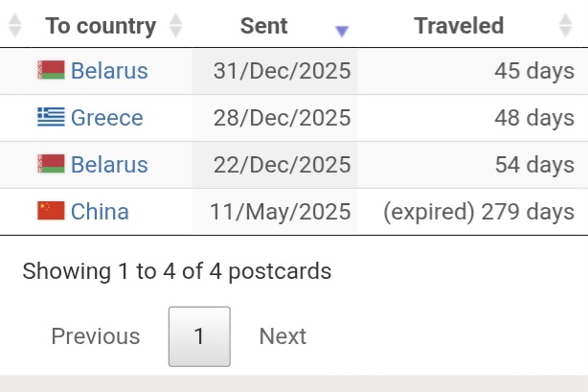Click sort arrows beside Traveled header
The height and width of the screenshot is (392, 588).
pos(565,27)
